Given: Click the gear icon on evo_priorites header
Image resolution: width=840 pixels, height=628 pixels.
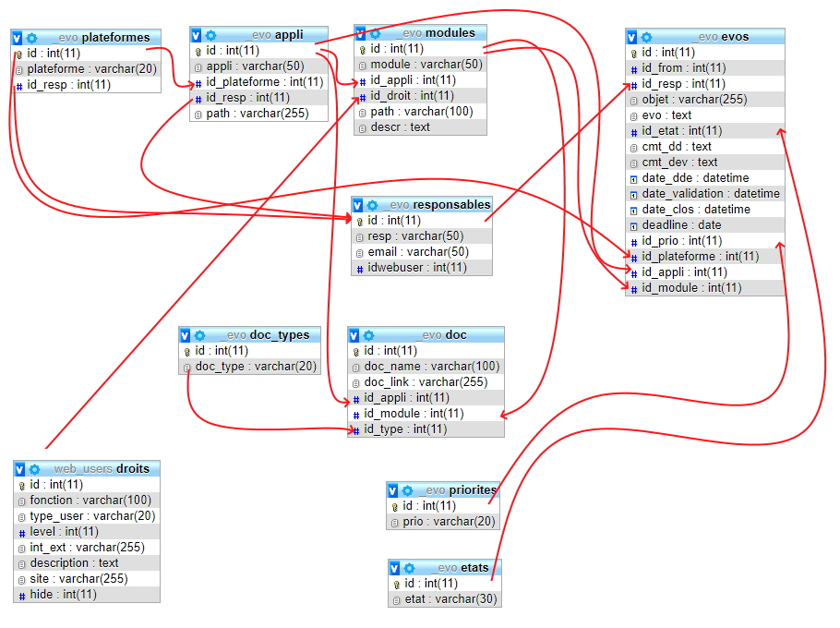Looking at the screenshot, I should pos(407,490).
